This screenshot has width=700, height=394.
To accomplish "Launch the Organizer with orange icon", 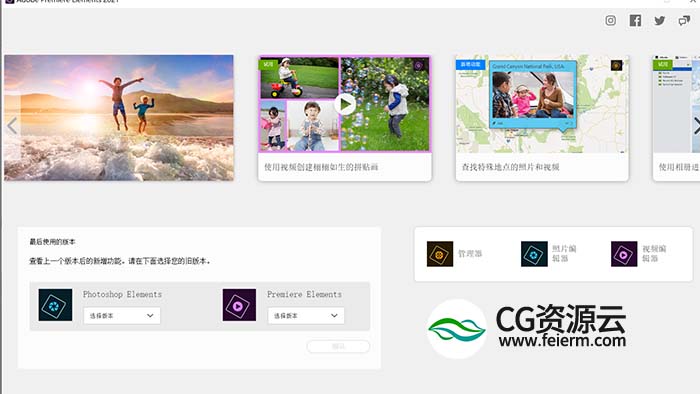I will click(x=440, y=254).
